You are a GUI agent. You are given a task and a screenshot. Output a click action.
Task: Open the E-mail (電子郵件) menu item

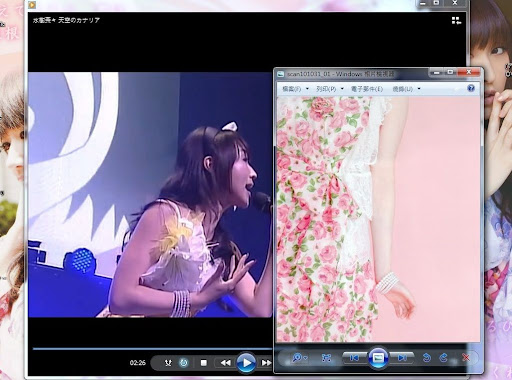367,89
